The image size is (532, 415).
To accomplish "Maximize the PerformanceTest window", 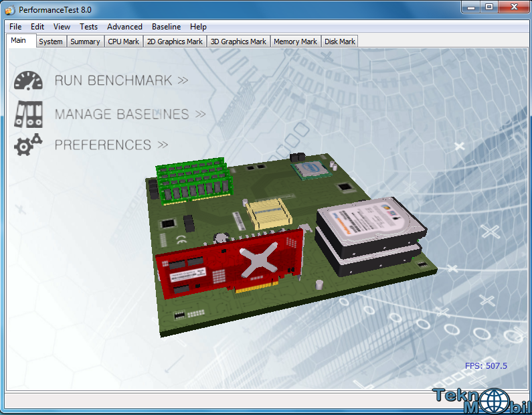I will tap(489, 7).
